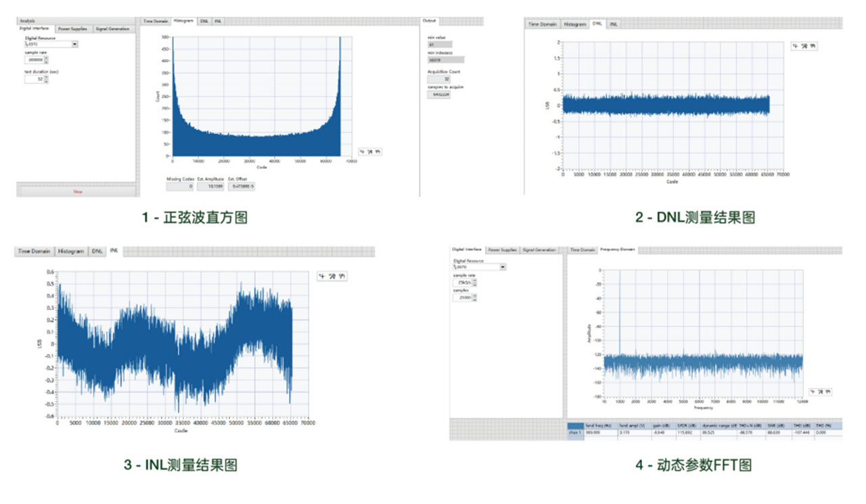The image size is (866, 504).
Task: Click sample rate 25kS/s stepper in FFT window
Action: point(474,283)
